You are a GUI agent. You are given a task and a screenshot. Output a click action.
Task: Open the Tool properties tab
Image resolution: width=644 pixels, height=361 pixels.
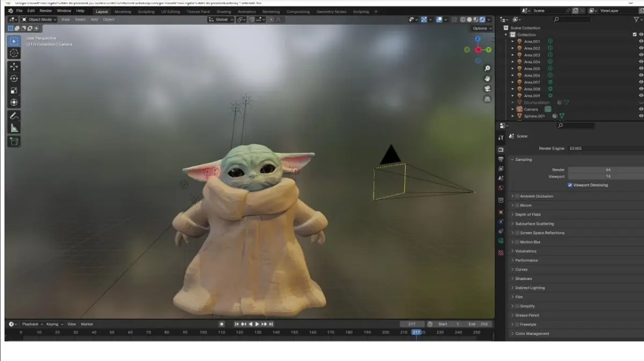pyautogui.click(x=501, y=137)
